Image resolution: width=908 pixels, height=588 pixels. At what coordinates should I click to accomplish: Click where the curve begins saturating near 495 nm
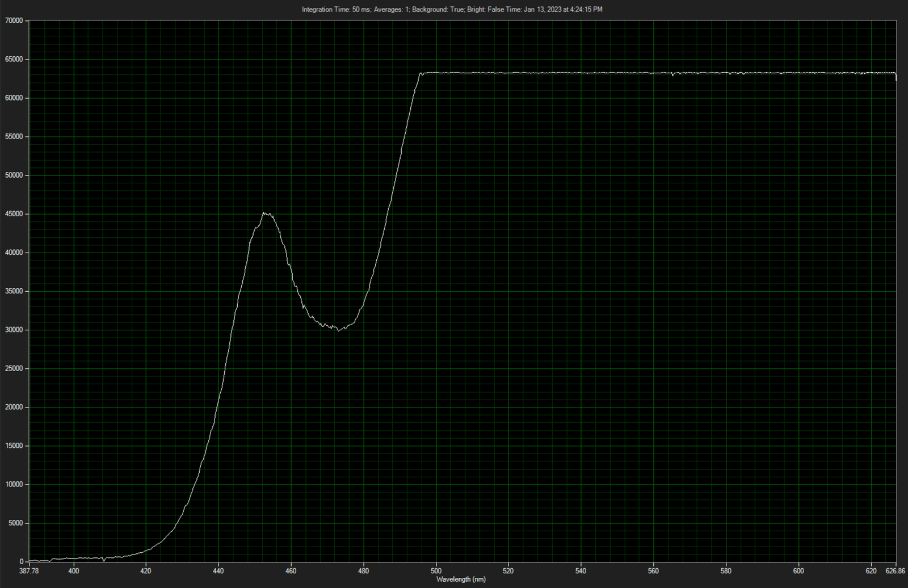pyautogui.click(x=421, y=73)
